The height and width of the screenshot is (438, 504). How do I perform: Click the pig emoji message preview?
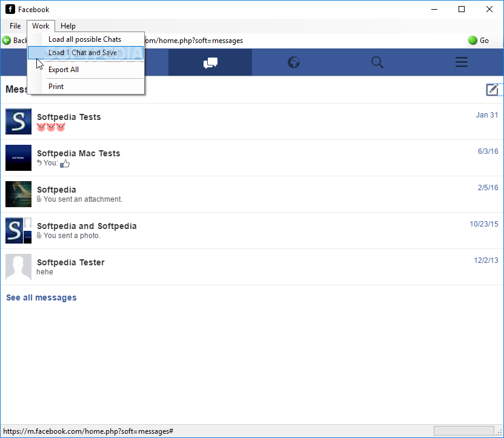[51, 127]
